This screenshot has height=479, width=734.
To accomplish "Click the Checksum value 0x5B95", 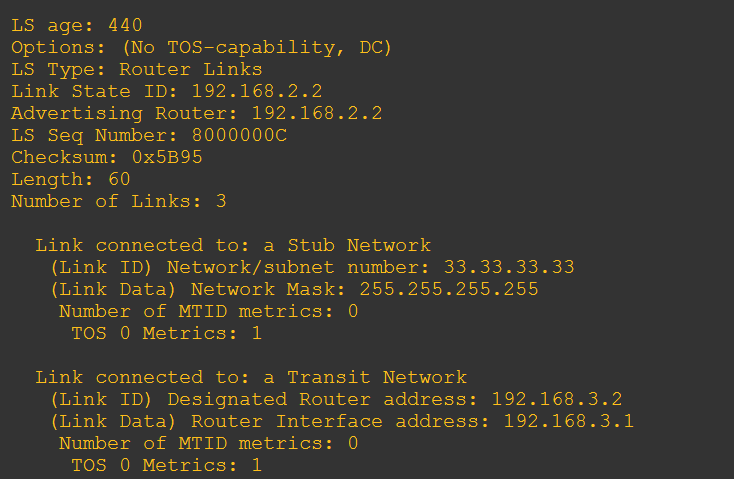I will pos(168,158).
